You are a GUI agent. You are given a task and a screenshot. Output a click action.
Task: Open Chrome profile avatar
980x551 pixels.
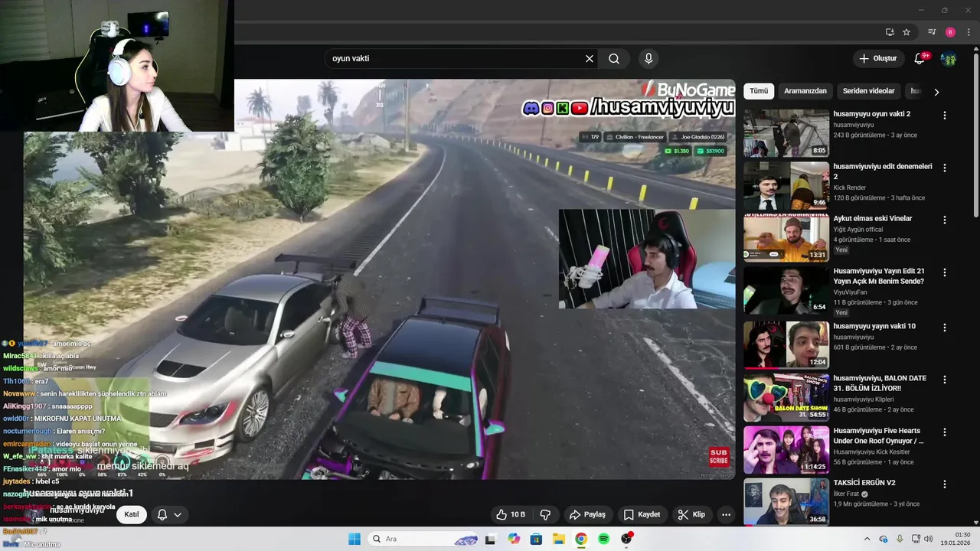950,32
